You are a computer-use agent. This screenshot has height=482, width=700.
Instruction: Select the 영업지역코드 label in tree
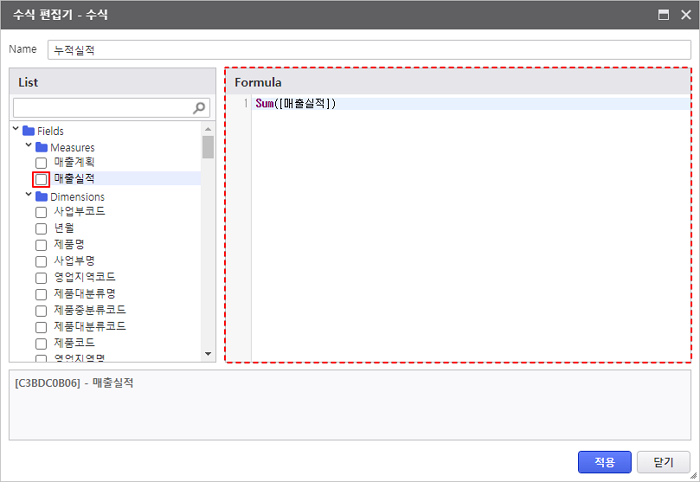(85, 277)
